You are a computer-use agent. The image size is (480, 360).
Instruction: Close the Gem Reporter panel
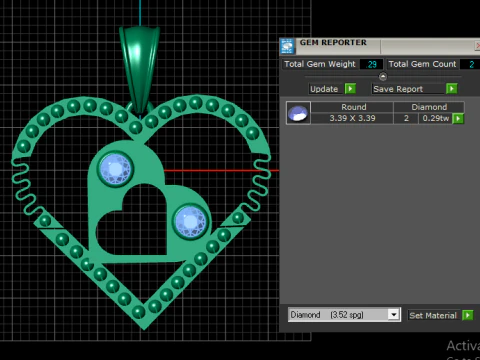click(x=477, y=46)
